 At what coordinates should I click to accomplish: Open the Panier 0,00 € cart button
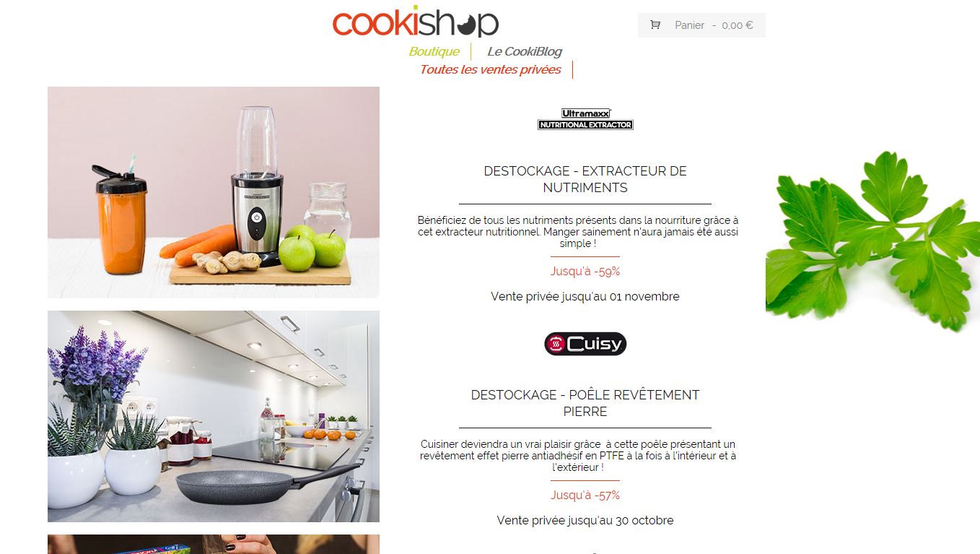[x=701, y=25]
